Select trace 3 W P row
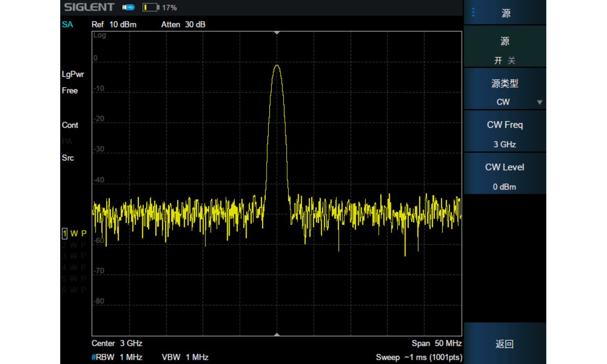 pos(75,256)
